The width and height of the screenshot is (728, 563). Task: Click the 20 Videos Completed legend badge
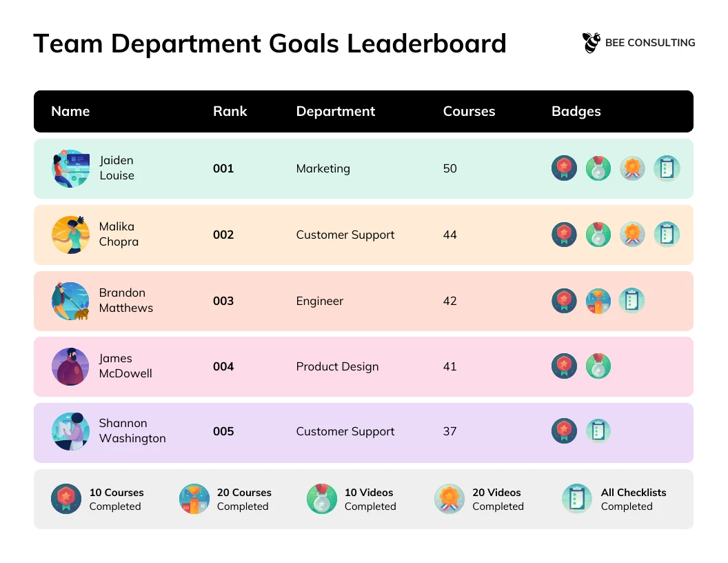[x=449, y=498]
